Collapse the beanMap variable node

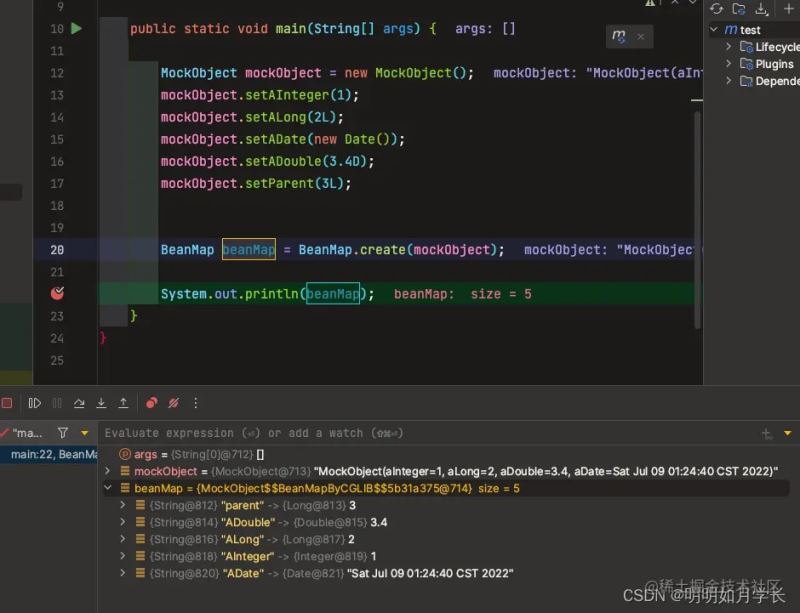(x=108, y=488)
